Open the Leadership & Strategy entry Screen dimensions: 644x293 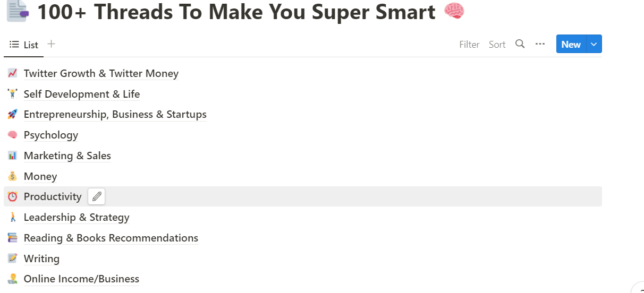point(77,217)
